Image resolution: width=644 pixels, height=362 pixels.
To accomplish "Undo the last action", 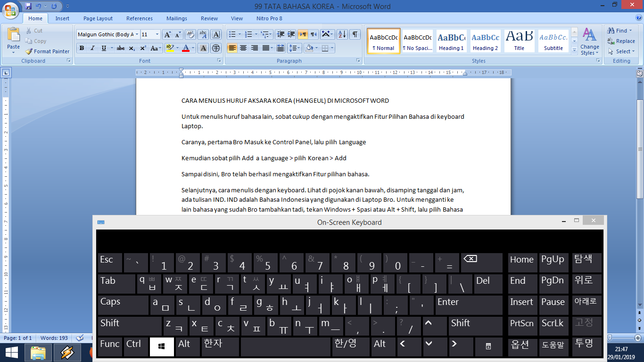I will pyautogui.click(x=39, y=6).
